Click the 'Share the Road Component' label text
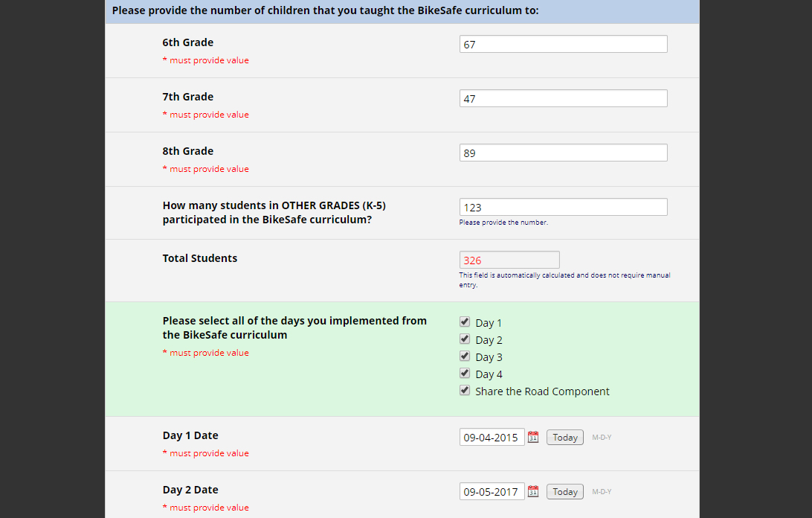The height and width of the screenshot is (518, 812). click(x=542, y=391)
